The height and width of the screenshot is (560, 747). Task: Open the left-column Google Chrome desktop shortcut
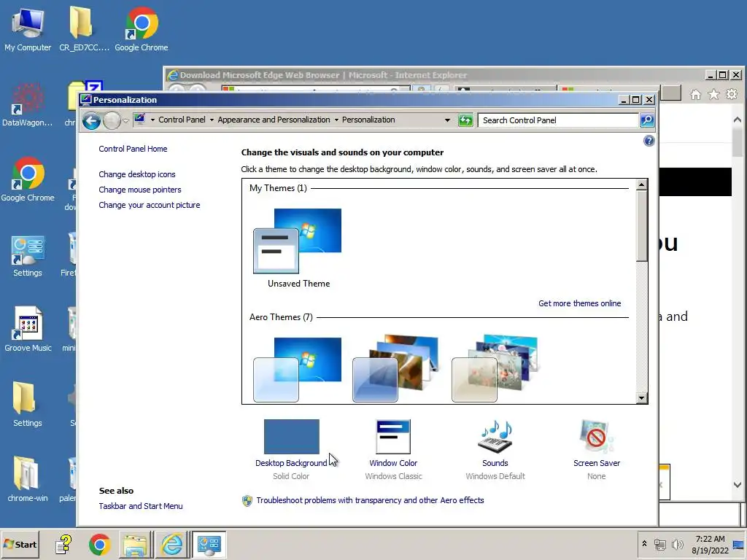(x=28, y=179)
